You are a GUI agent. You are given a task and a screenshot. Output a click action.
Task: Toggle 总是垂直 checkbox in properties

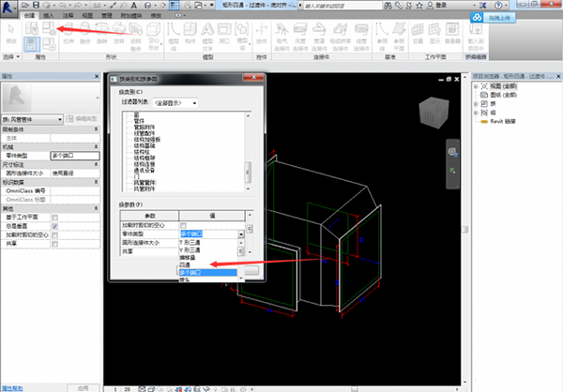(55, 226)
